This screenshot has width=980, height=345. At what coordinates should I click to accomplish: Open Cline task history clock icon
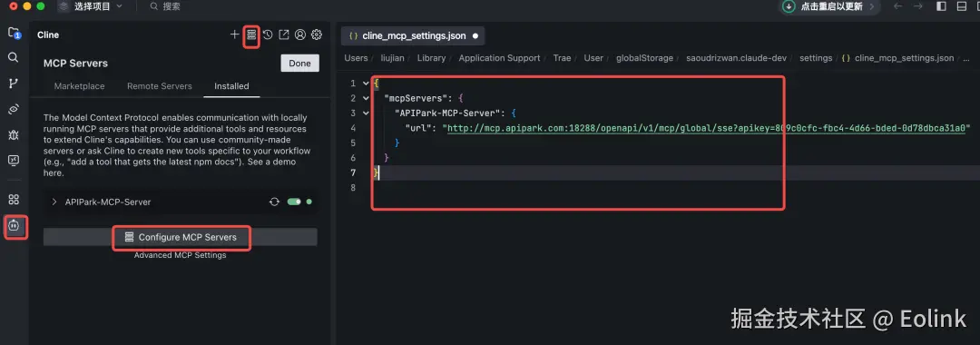point(268,34)
